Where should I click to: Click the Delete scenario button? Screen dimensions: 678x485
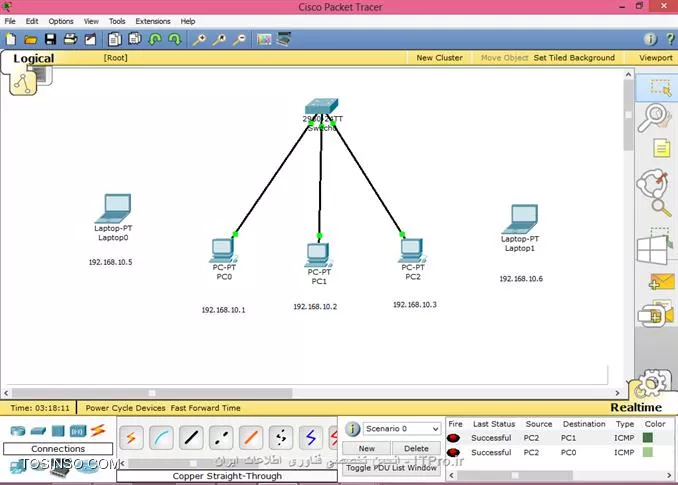tap(416, 449)
